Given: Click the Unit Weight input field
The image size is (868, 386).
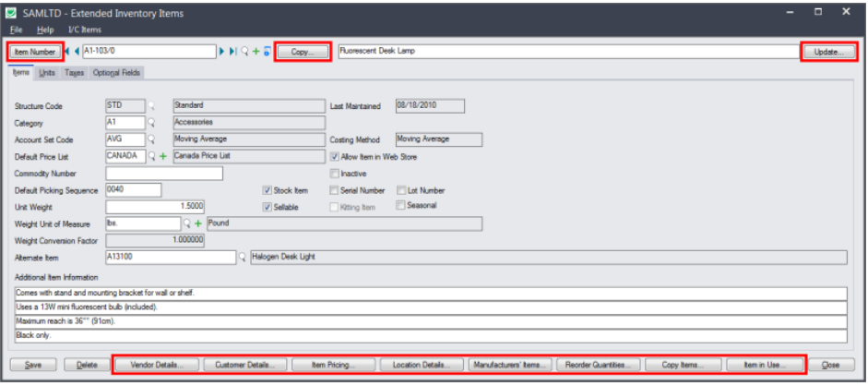Looking at the screenshot, I should [x=155, y=207].
